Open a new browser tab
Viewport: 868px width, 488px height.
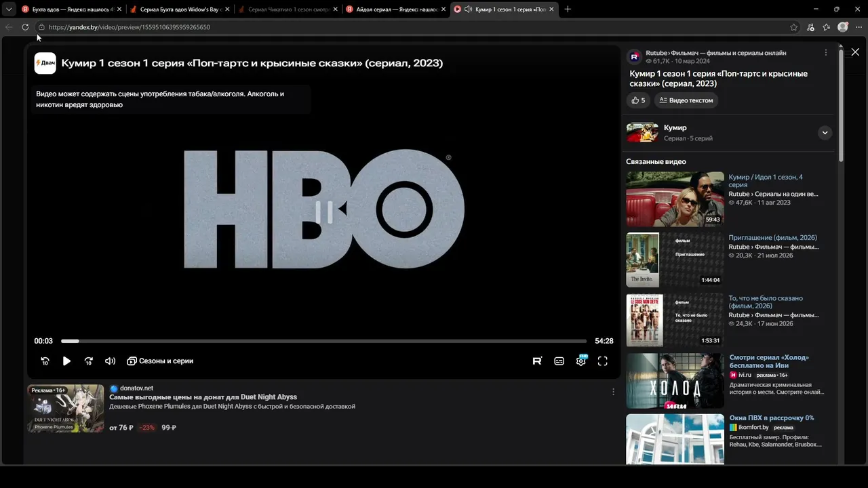(x=568, y=9)
